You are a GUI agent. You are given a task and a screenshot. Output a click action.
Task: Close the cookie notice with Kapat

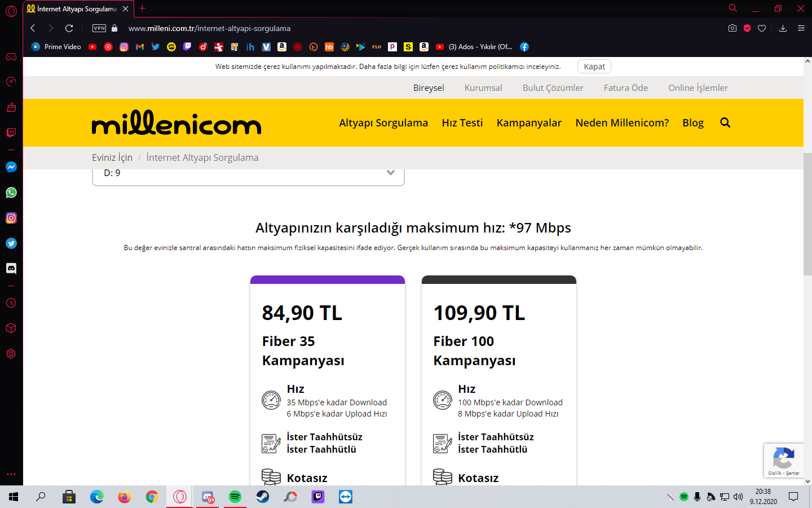click(x=594, y=67)
